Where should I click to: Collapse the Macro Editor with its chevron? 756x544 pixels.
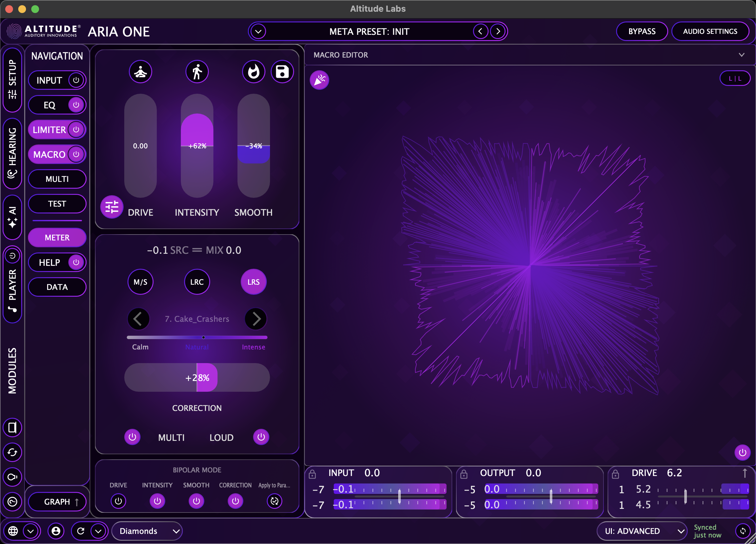[741, 55]
